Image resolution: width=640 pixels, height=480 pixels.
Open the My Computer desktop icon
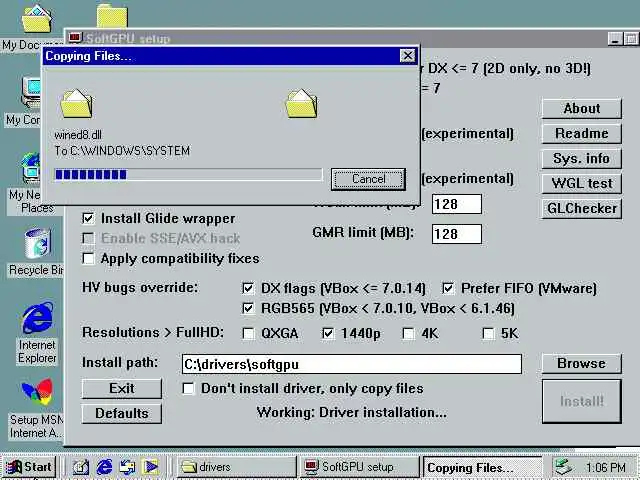[32, 93]
